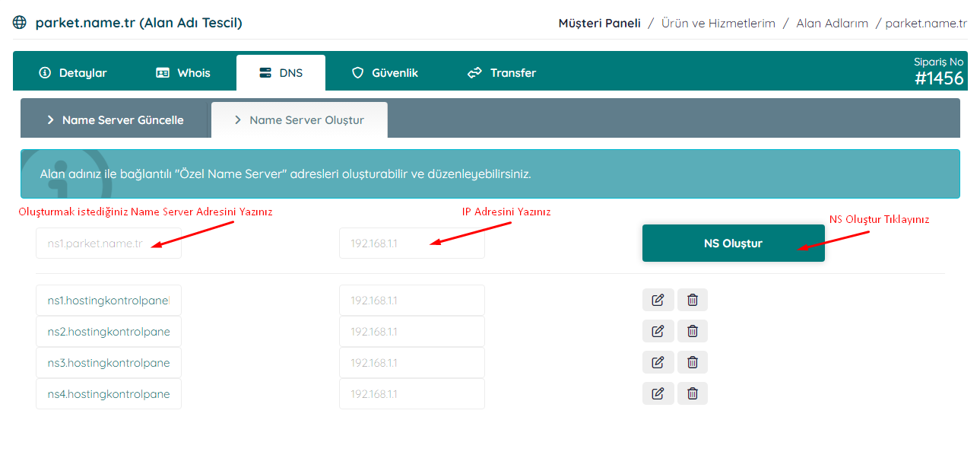Click the ns2.hostingkontrolpanel name field
Screen dimensions: 980x471
tap(109, 331)
